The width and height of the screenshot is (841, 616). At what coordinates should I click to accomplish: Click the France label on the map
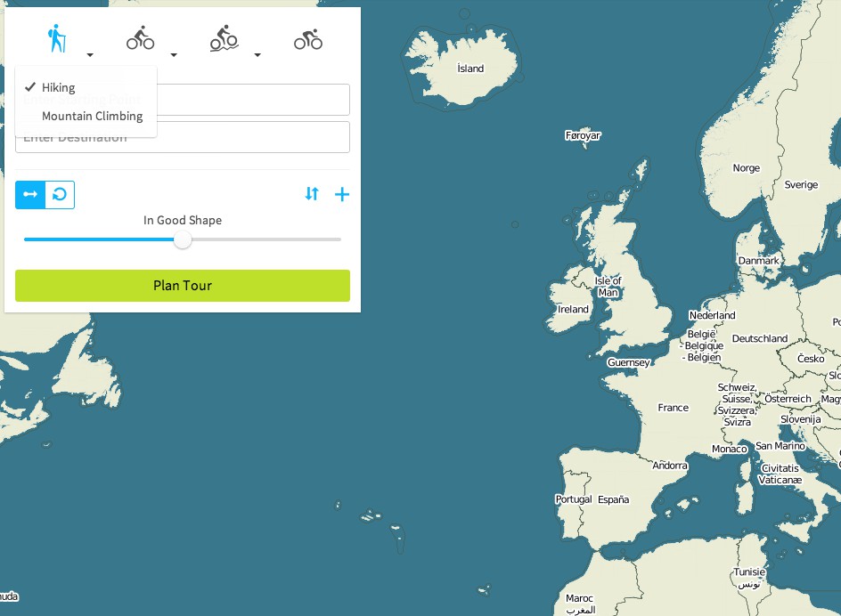[673, 408]
